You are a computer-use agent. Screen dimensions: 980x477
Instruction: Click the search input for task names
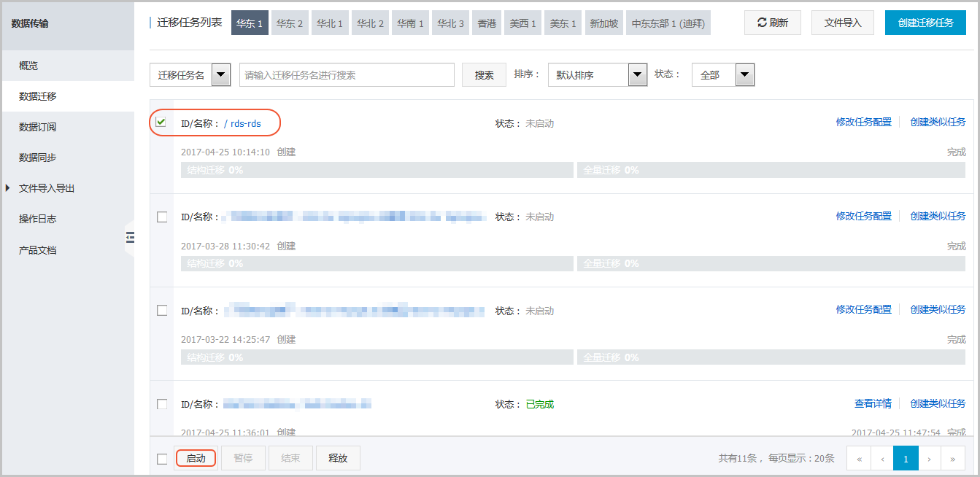pyautogui.click(x=347, y=74)
